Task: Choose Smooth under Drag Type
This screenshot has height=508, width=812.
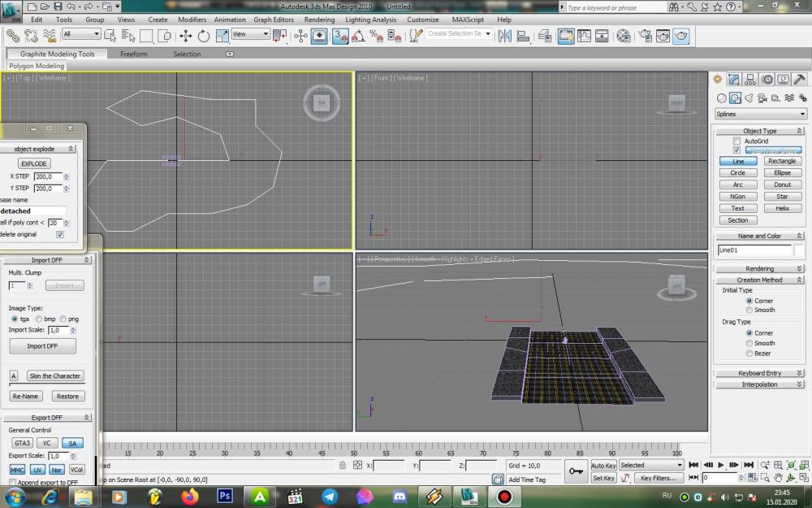Action: pos(749,343)
